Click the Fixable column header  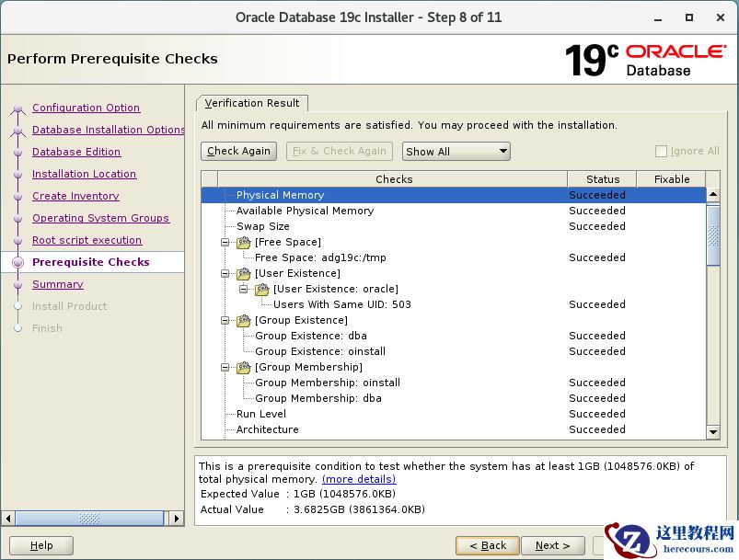[x=671, y=179]
